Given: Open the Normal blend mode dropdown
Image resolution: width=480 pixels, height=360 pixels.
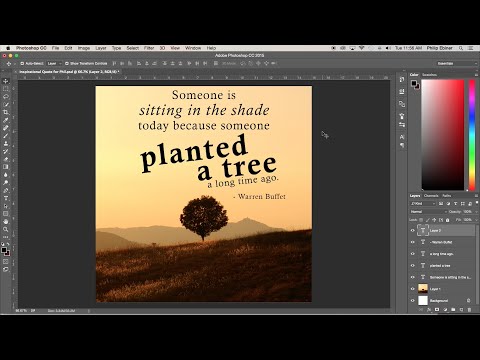Looking at the screenshot, I should click(428, 212).
